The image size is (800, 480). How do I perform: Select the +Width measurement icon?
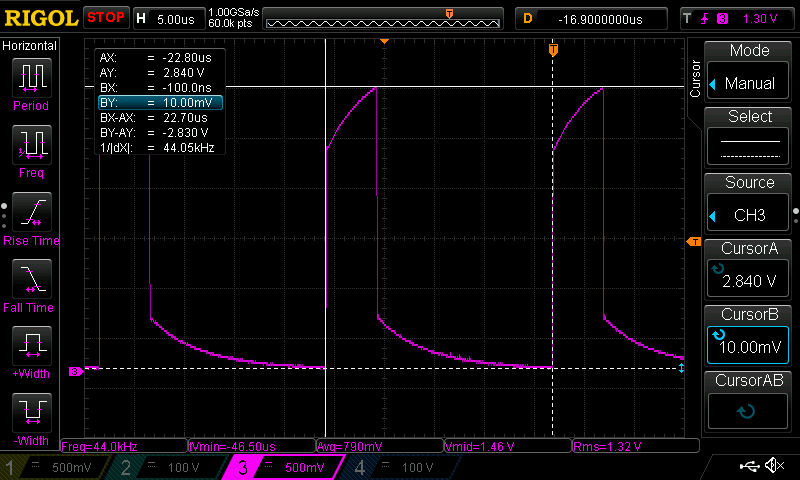[32, 345]
